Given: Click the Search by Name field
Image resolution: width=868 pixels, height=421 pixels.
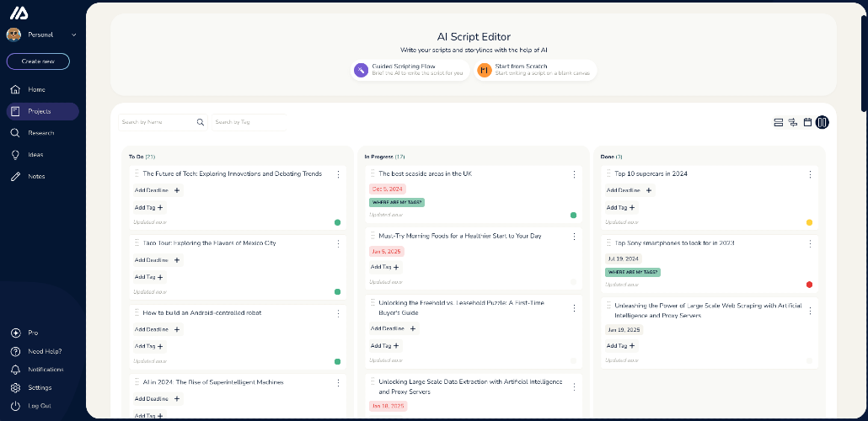Looking at the screenshot, I should pos(163,122).
